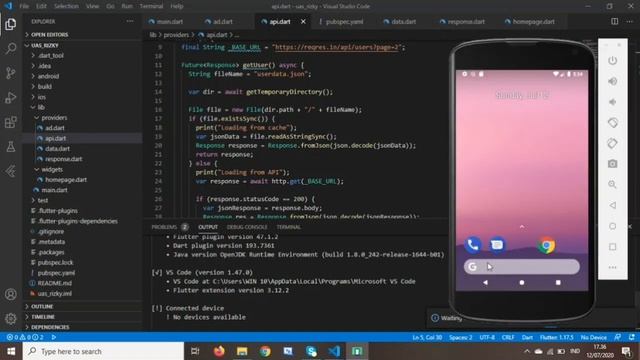
Task: Open emulator extended controls ellipsis
Action: (612, 267)
